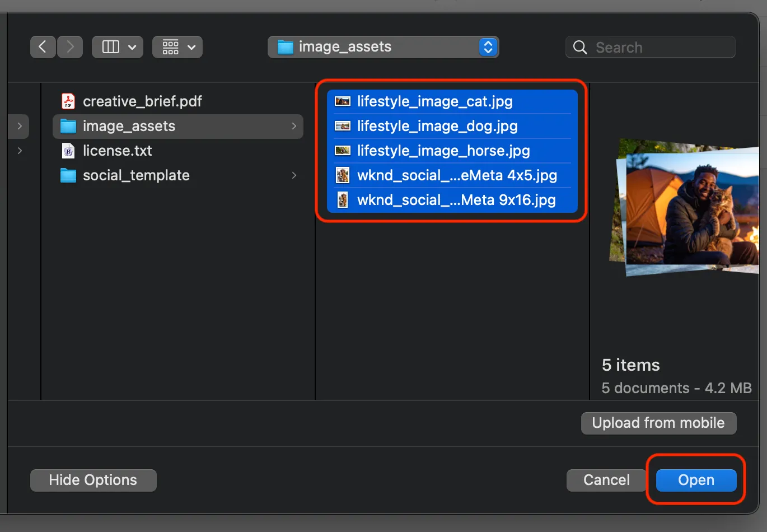Click Open to confirm selected files
The height and width of the screenshot is (532, 767).
pyautogui.click(x=696, y=480)
